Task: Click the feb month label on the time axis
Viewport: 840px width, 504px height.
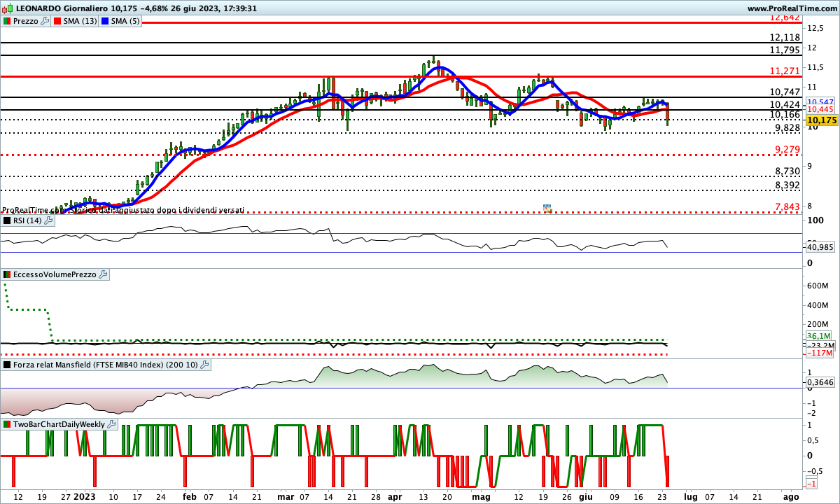Action: [x=190, y=496]
